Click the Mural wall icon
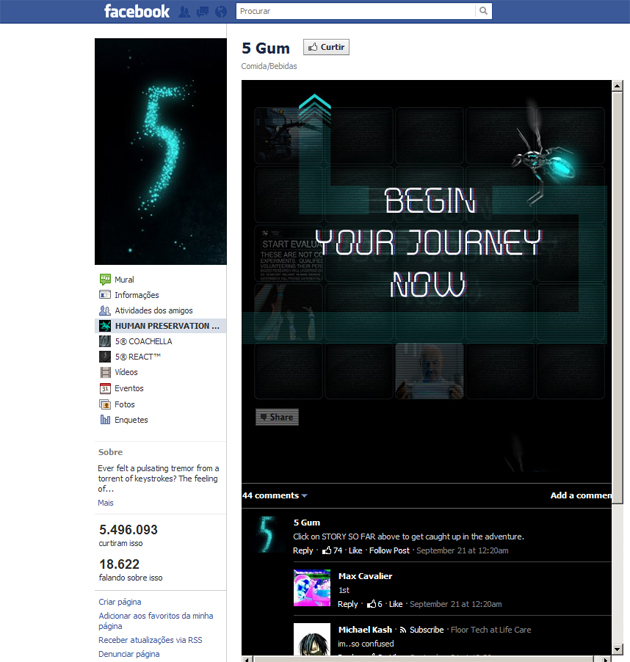The width and height of the screenshot is (630, 662). click(x=105, y=279)
